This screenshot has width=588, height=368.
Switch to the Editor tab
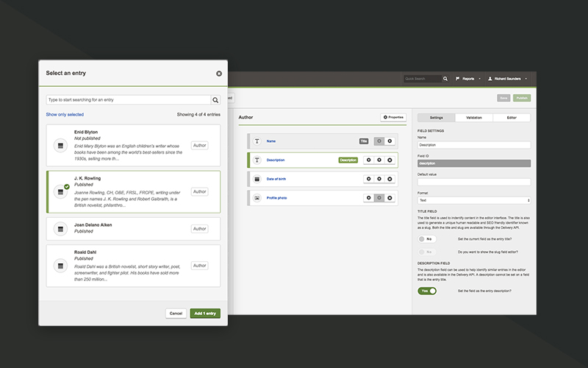(x=512, y=118)
